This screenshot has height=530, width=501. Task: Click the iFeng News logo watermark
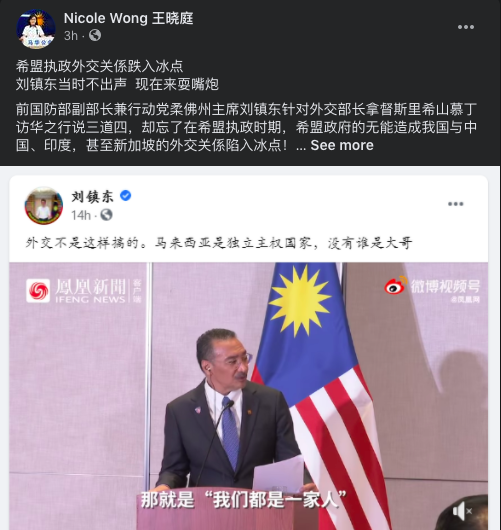[x=84, y=291]
